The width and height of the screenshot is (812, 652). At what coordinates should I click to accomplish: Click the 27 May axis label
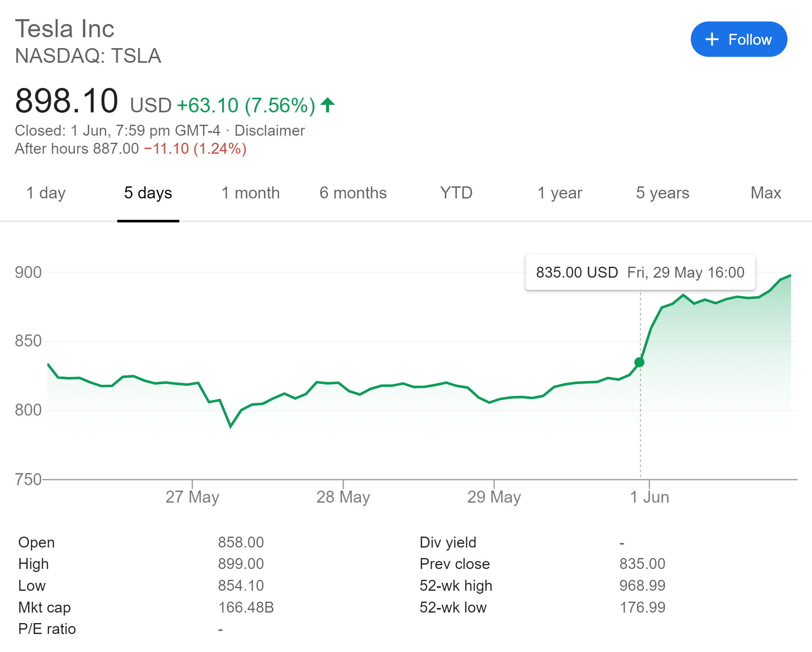[192, 497]
